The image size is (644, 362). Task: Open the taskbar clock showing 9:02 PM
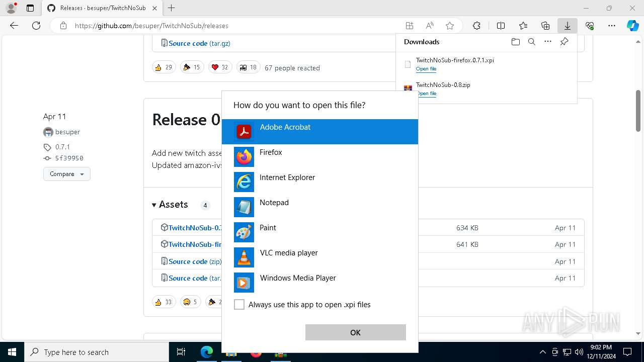pyautogui.click(x=601, y=352)
